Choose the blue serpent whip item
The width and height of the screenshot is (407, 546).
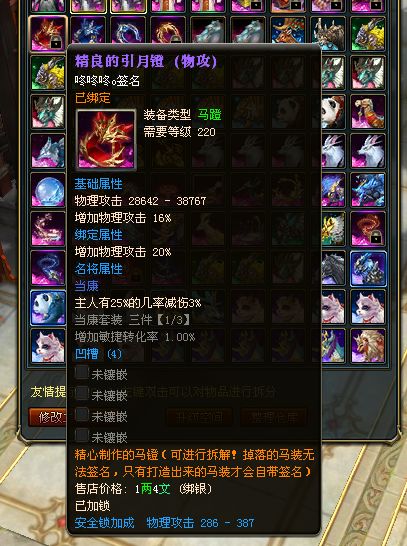(x=48, y=268)
